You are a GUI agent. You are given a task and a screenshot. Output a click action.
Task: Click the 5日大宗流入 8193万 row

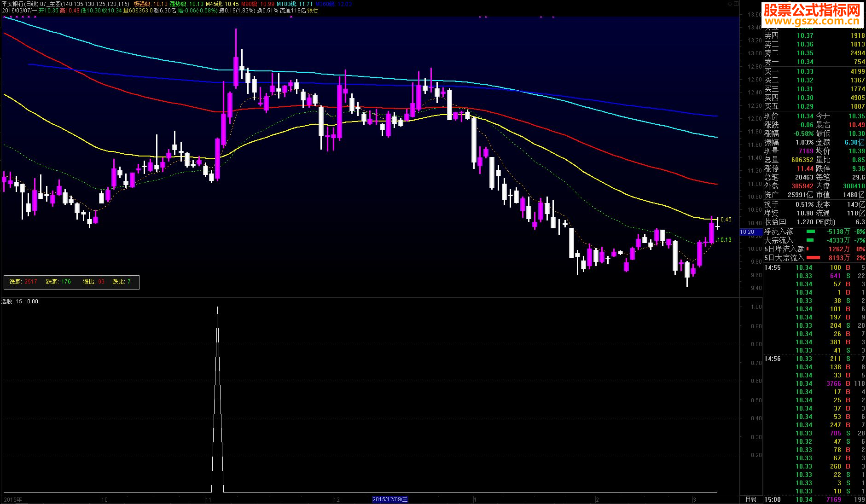coord(814,258)
